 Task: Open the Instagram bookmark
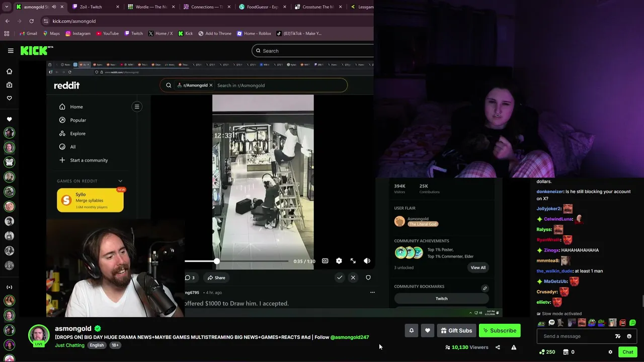(x=77, y=33)
